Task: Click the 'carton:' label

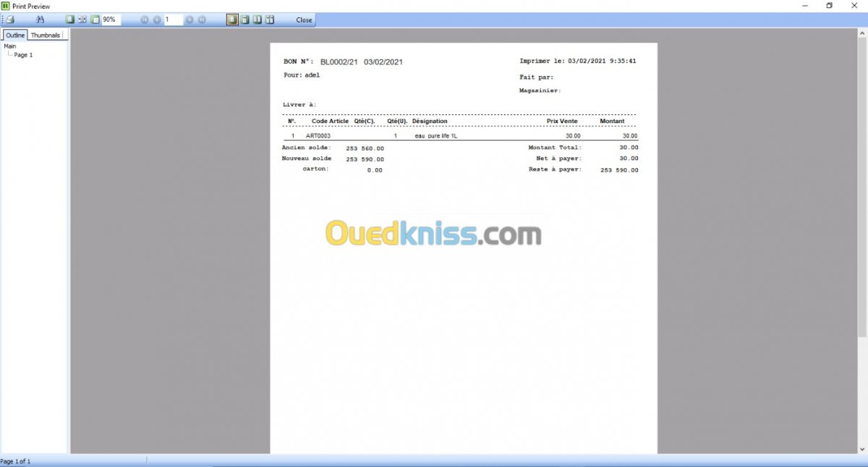Action: pyautogui.click(x=316, y=169)
